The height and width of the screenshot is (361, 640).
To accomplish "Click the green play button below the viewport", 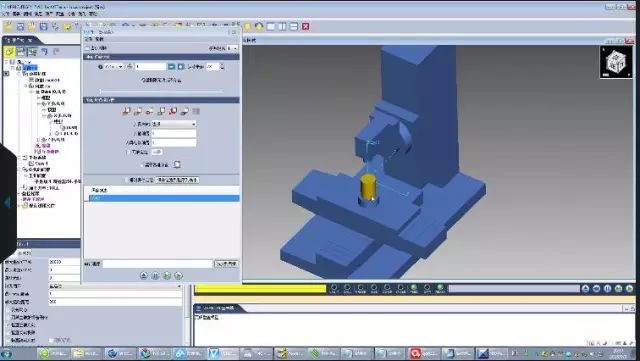I will point(629,289).
